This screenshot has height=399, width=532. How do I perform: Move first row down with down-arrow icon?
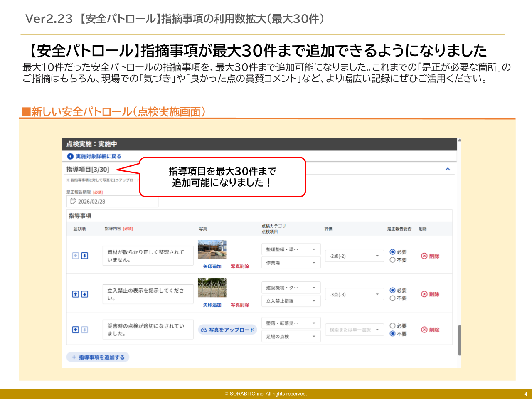[84, 256]
